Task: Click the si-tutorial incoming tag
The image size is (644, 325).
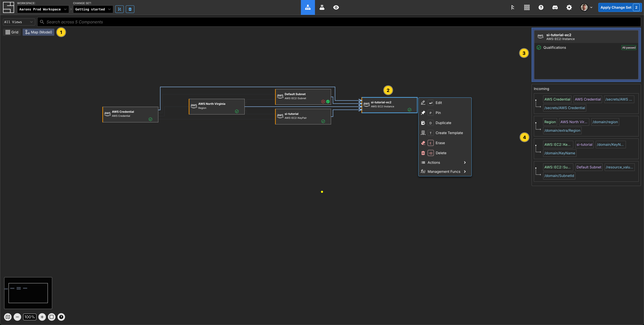Action: 584,144
